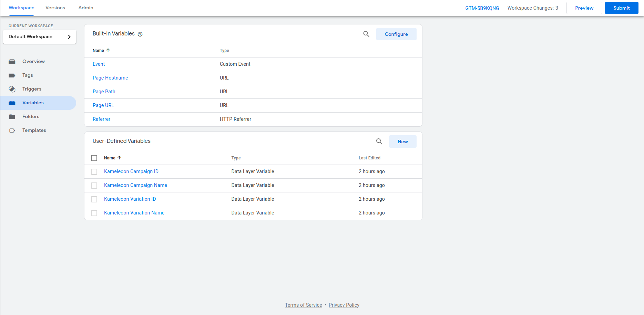Open the Built-In Variables help icon

click(140, 34)
